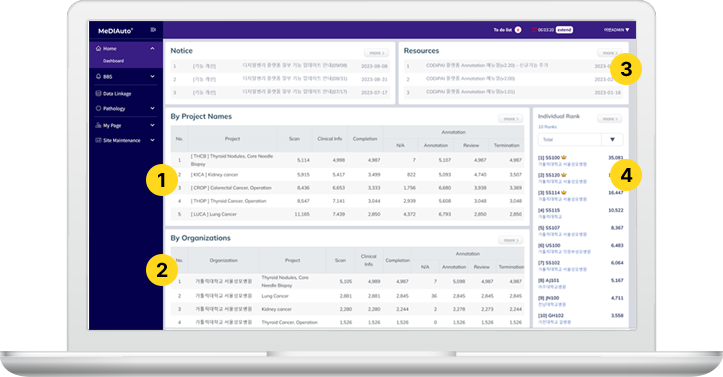Click the extend session button

coord(564,30)
